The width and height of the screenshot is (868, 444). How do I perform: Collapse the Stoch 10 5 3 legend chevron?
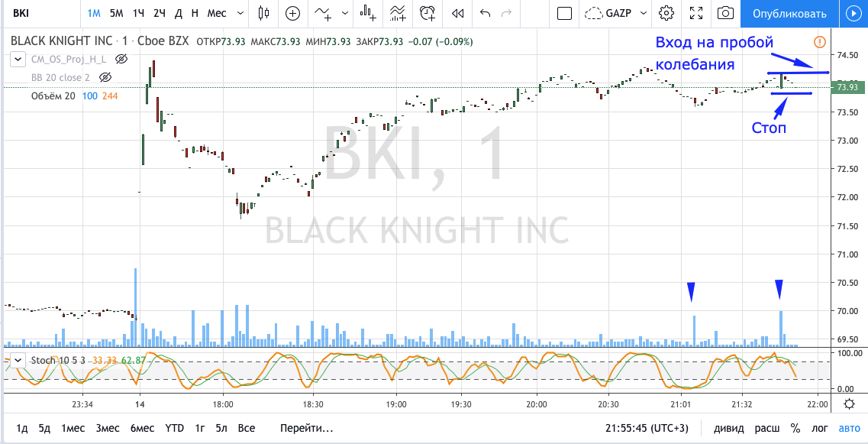point(18,360)
